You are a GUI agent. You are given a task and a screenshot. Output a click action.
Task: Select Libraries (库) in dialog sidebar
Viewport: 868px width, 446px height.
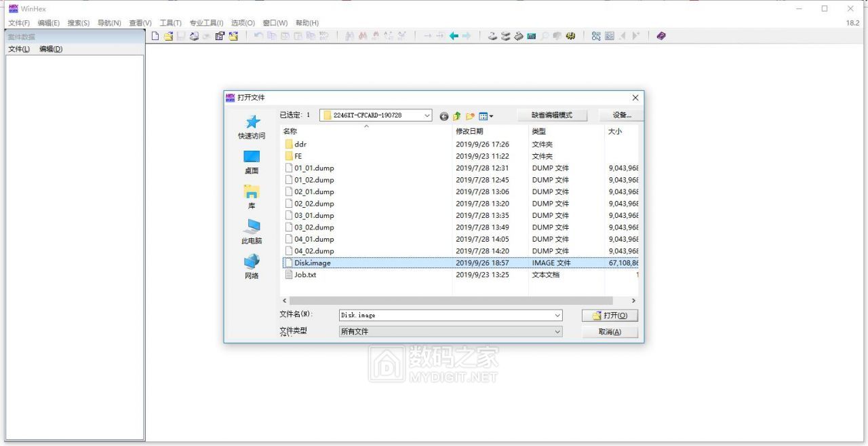252,197
